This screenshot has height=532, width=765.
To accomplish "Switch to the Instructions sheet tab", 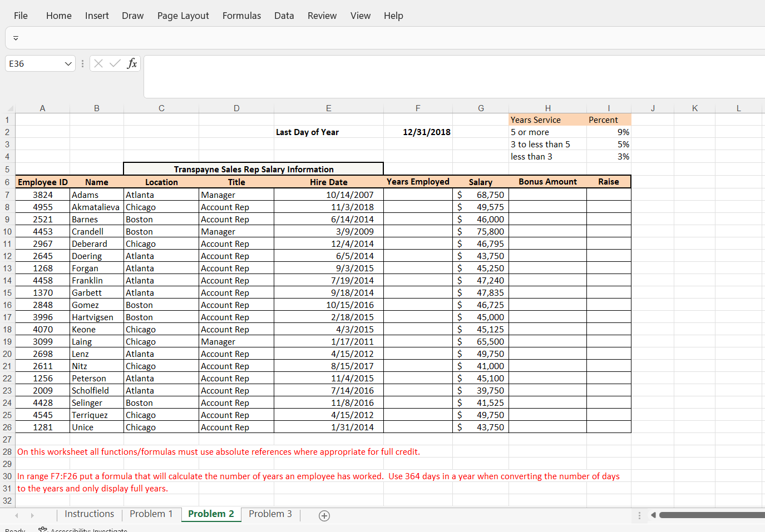I will (89, 514).
